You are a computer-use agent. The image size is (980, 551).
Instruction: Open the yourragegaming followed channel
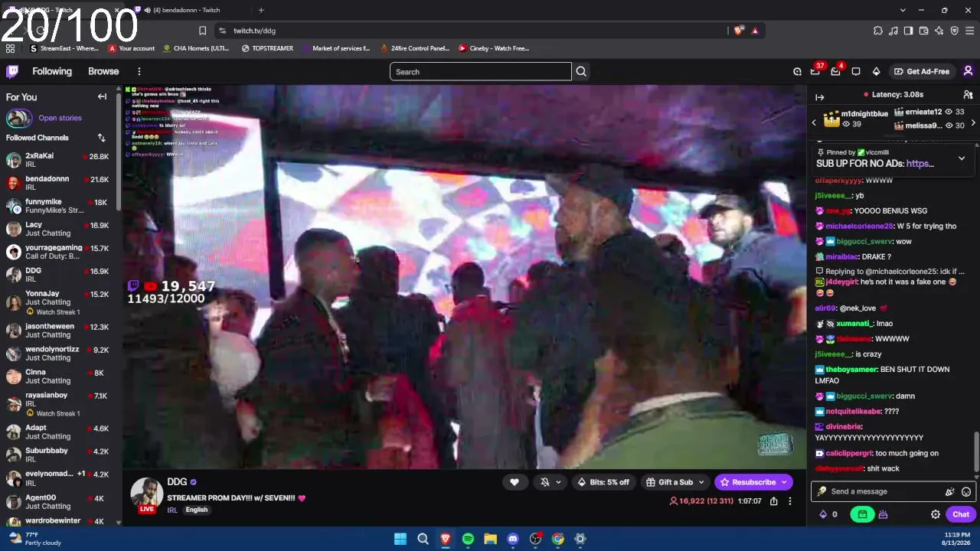click(x=60, y=252)
